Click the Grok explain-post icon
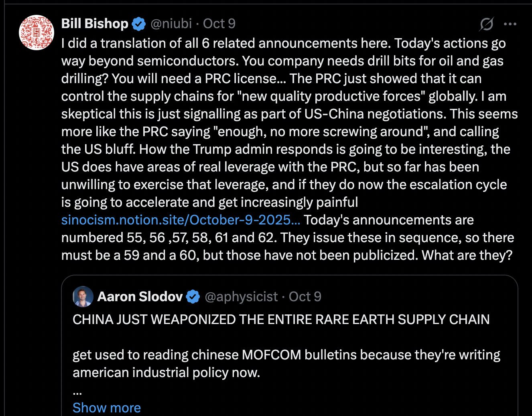The height and width of the screenshot is (416, 532). tap(487, 24)
